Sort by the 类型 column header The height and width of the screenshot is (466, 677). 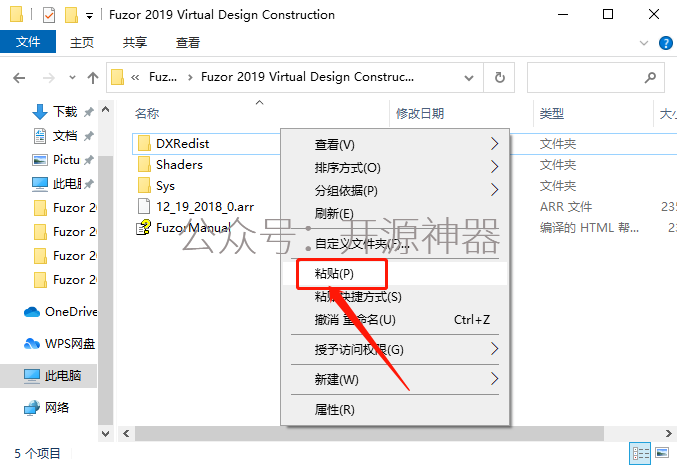tap(552, 114)
